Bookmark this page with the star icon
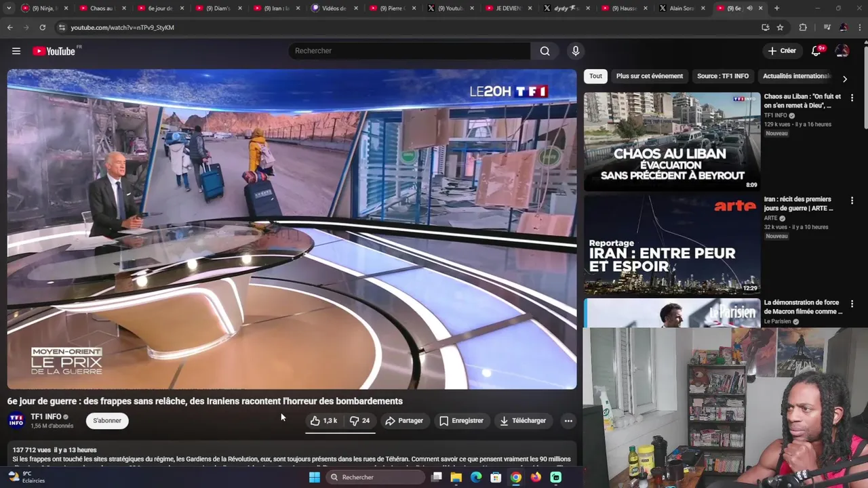This screenshot has height=488, width=868. (x=780, y=27)
